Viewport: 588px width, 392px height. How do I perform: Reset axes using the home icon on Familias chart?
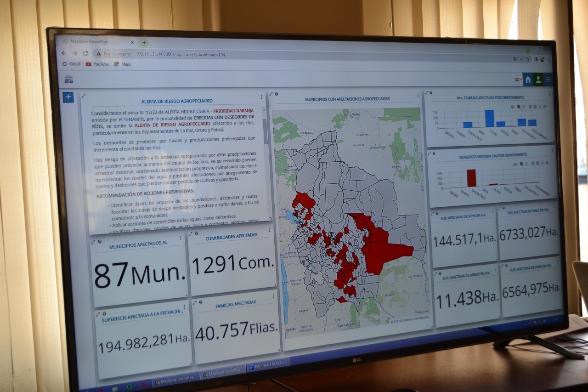545,107
